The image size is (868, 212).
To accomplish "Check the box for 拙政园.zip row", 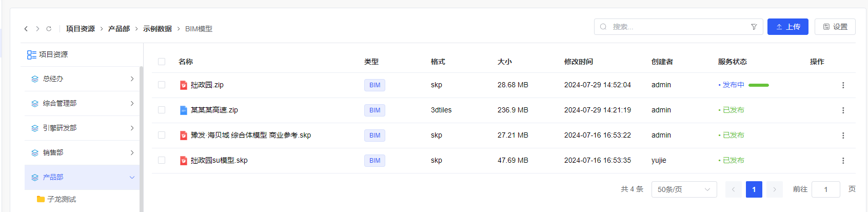I will click(x=162, y=85).
